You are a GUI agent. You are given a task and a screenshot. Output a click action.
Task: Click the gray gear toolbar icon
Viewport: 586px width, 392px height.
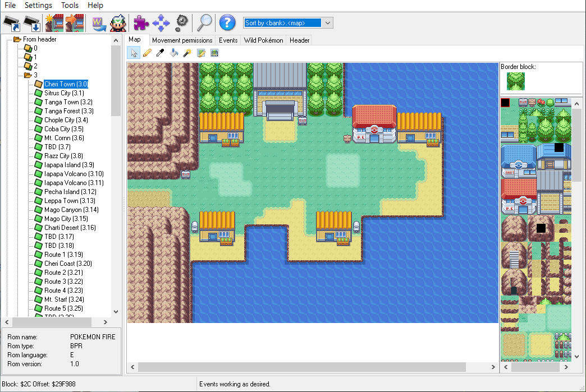[x=182, y=23]
